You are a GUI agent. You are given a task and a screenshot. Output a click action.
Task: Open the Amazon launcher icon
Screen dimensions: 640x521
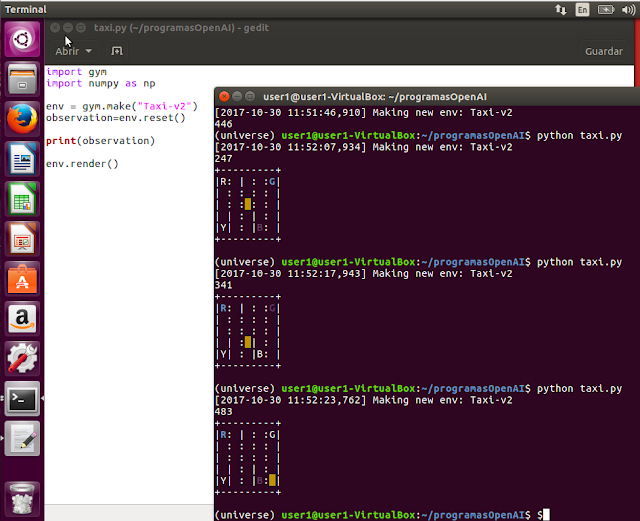click(22, 319)
